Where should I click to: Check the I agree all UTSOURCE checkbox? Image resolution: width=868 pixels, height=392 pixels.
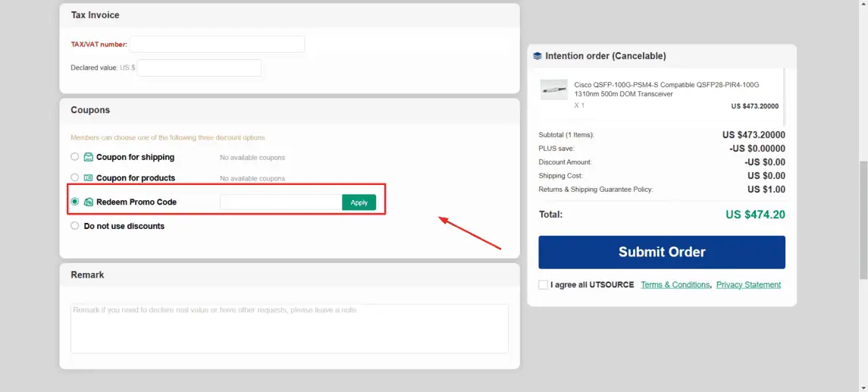tap(543, 285)
